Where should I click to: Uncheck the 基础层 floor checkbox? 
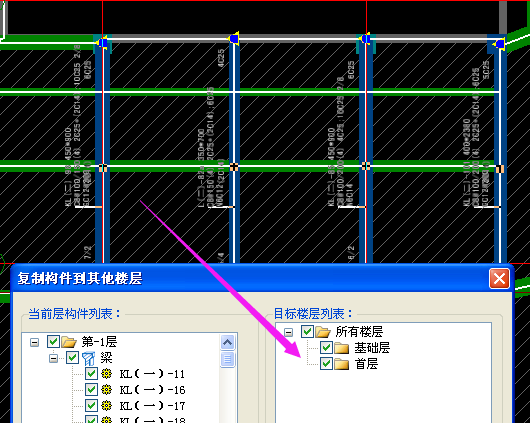tap(326, 348)
